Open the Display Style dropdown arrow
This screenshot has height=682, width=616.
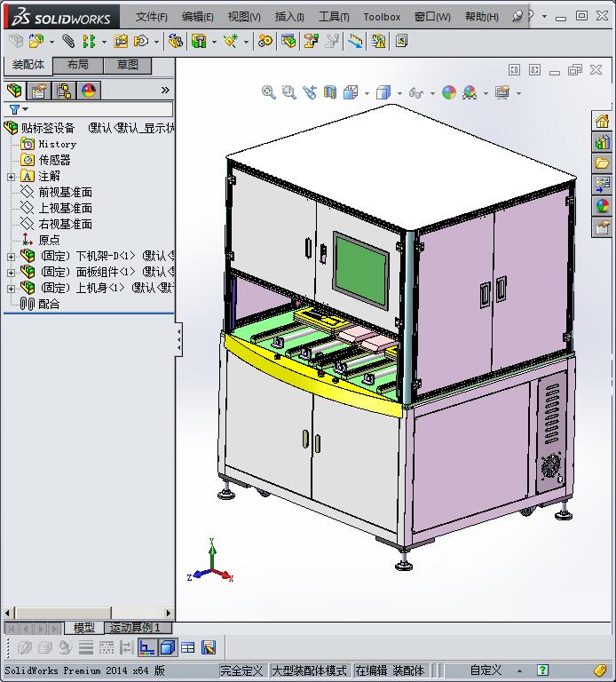tap(399, 93)
